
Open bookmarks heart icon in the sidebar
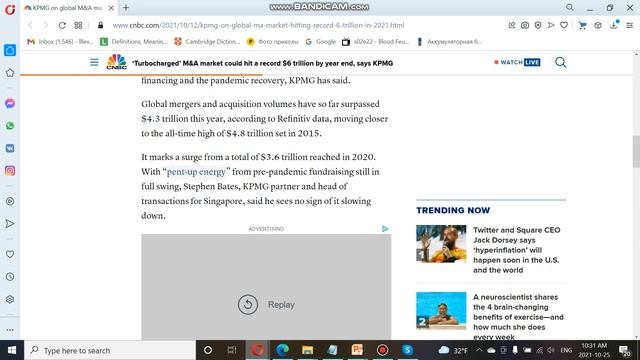[x=10, y=254]
